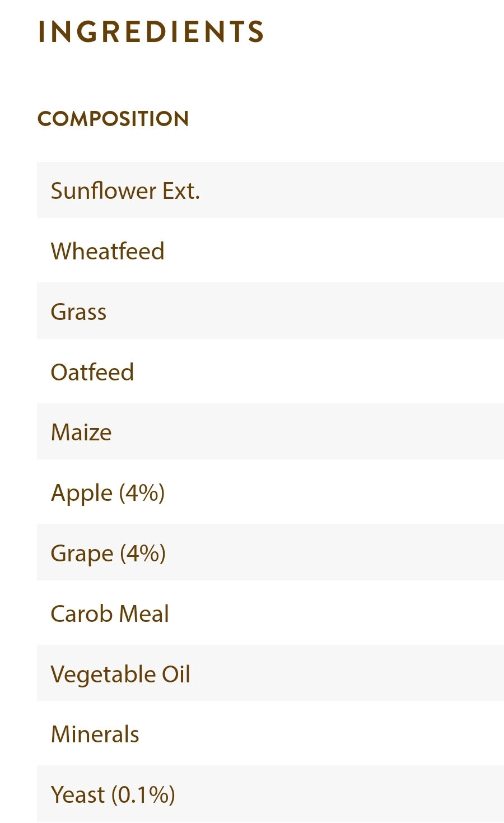The height and width of the screenshot is (823, 504).
Task: Click the word Yeast
Action: click(78, 795)
